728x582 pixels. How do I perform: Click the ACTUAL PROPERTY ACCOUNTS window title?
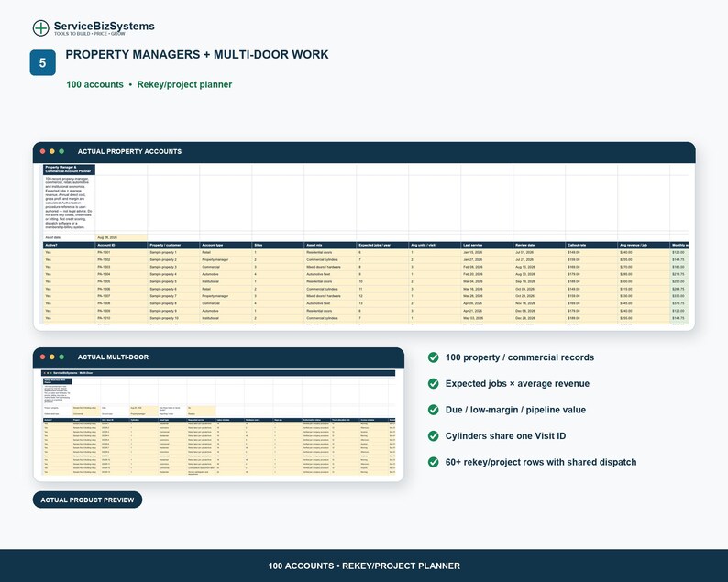coord(129,151)
